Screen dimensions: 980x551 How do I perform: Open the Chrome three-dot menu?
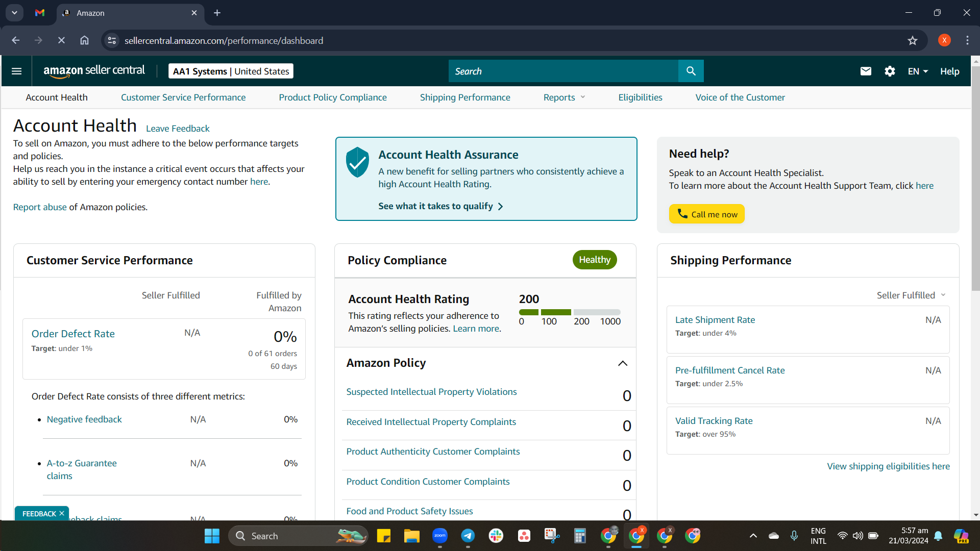pos(967,40)
